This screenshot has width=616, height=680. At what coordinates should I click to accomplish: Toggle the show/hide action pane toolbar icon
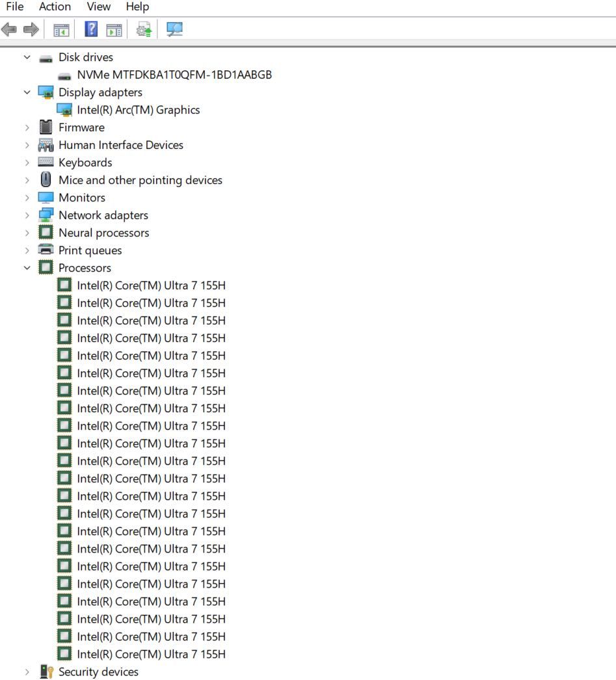114,30
